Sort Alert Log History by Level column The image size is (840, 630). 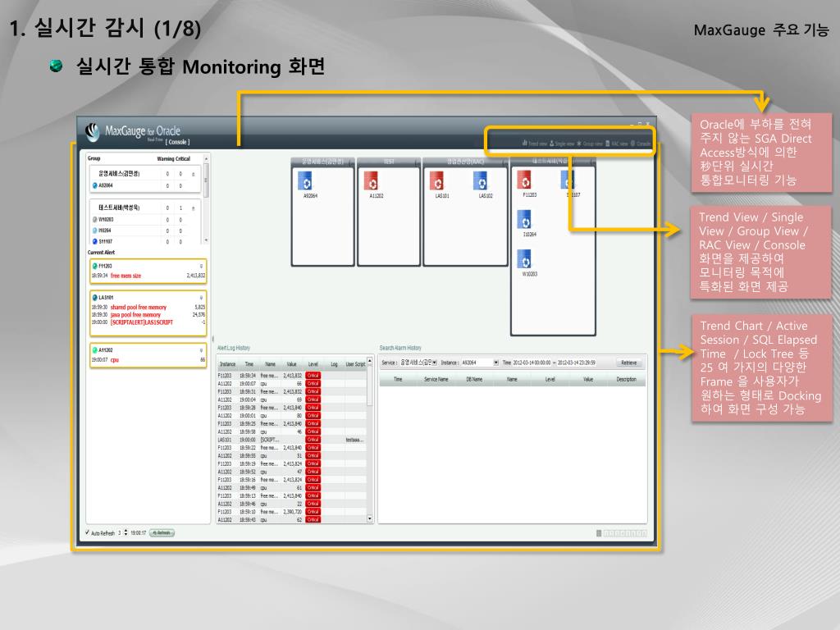(313, 364)
